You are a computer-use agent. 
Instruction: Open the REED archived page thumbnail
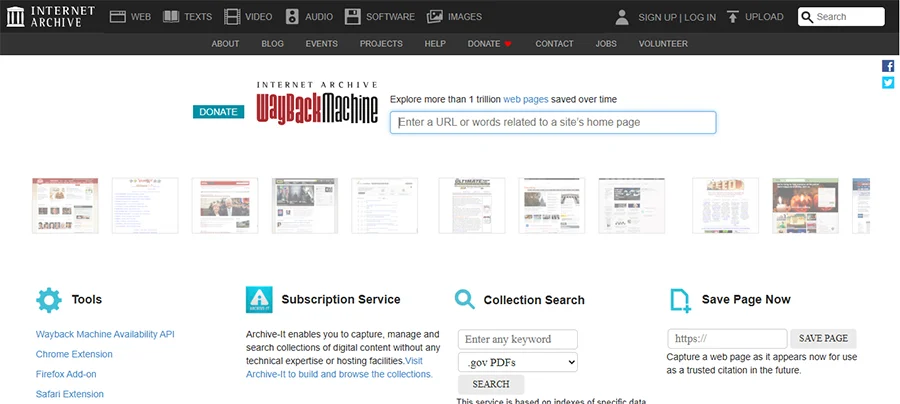pyautogui.click(x=725, y=205)
